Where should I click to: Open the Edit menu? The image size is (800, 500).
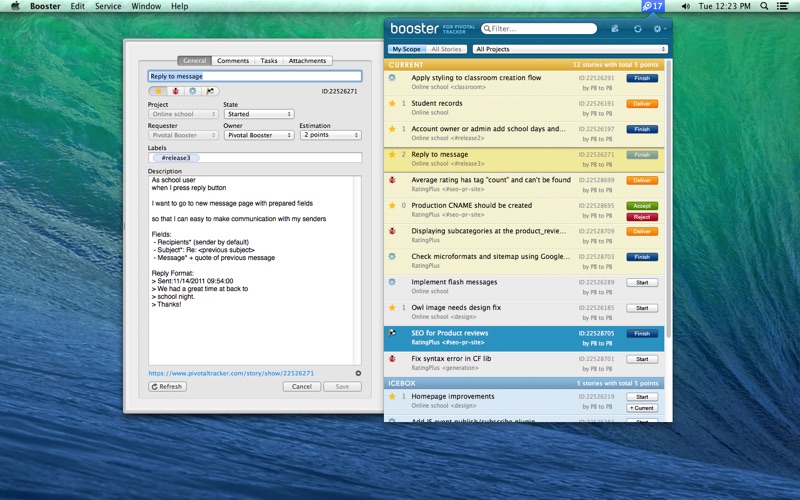tap(78, 6)
